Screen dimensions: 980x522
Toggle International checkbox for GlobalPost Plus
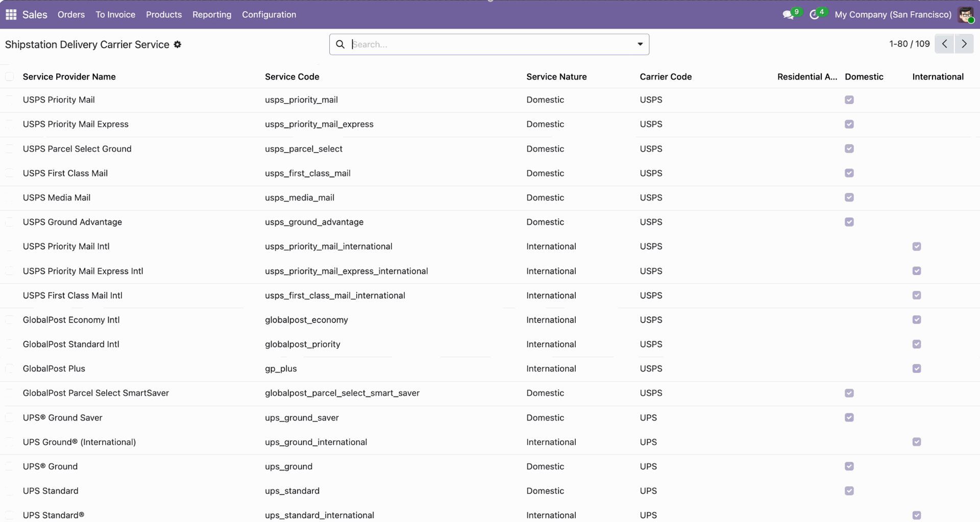pyautogui.click(x=917, y=368)
